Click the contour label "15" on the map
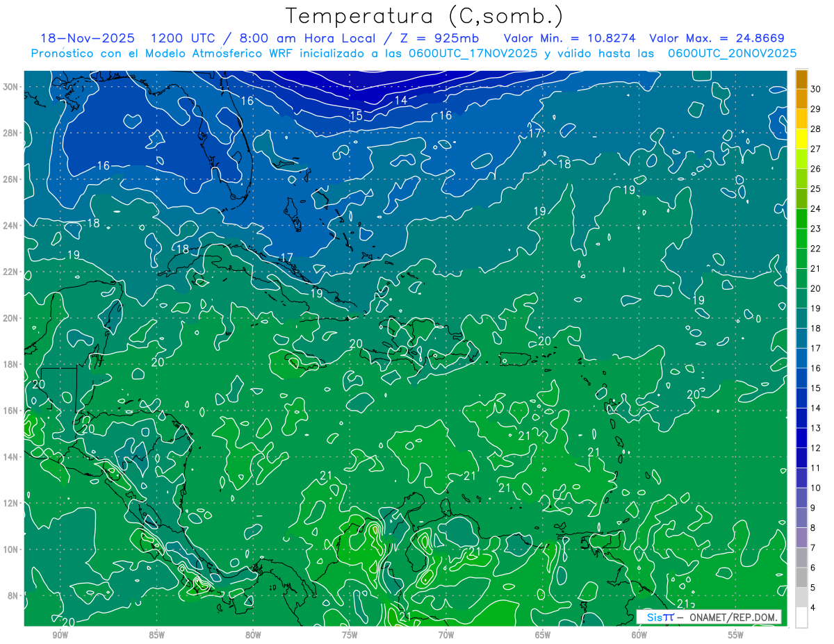 coord(356,115)
